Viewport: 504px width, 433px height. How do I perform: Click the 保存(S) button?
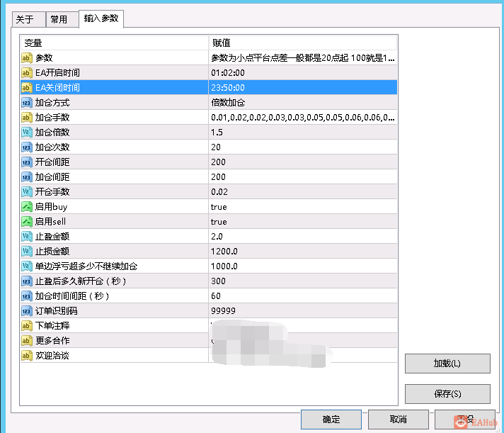pyautogui.click(x=447, y=394)
